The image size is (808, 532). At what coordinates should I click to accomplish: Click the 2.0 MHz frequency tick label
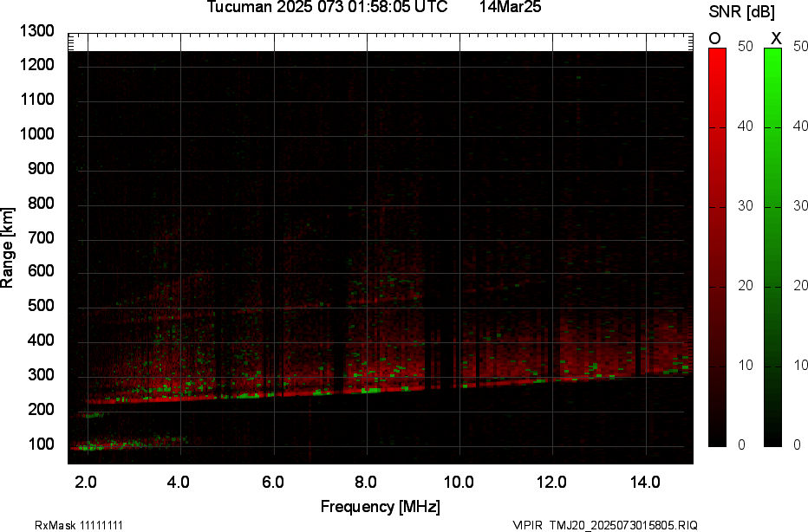(x=86, y=481)
